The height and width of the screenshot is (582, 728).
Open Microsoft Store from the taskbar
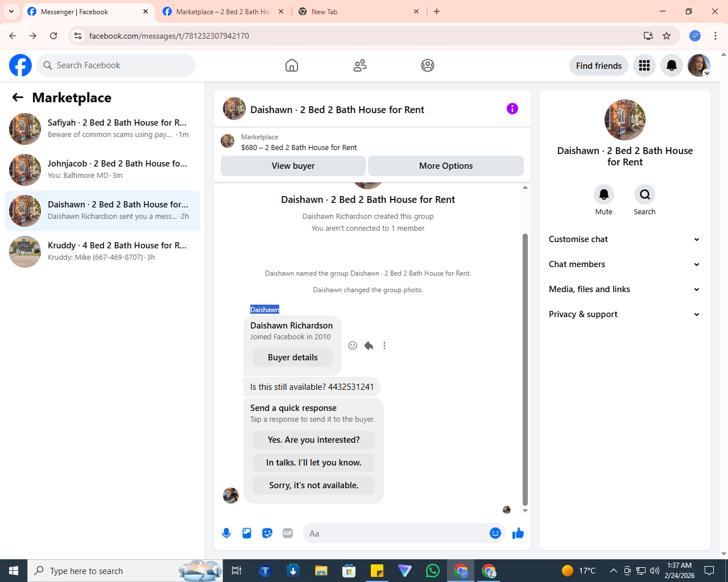(349, 571)
